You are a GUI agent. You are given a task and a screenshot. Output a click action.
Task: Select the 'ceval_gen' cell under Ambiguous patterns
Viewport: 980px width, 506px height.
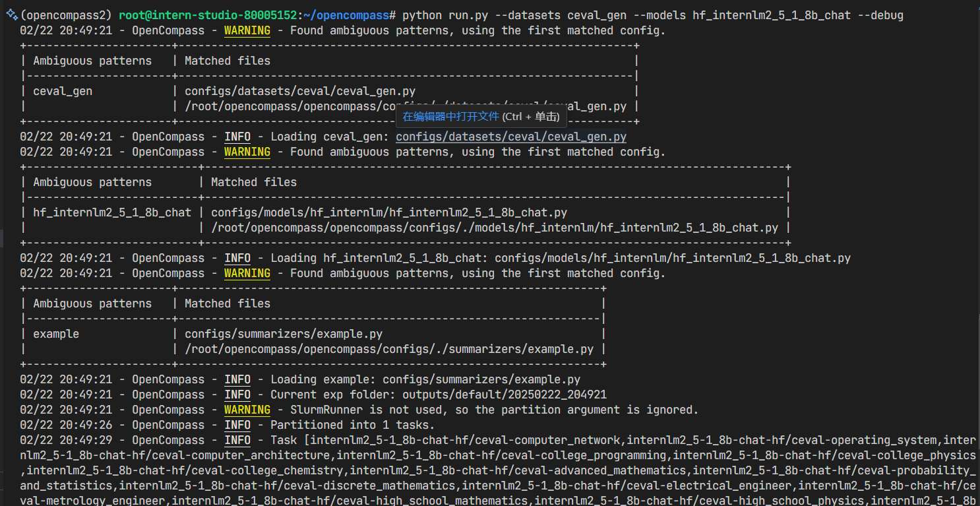tap(63, 92)
